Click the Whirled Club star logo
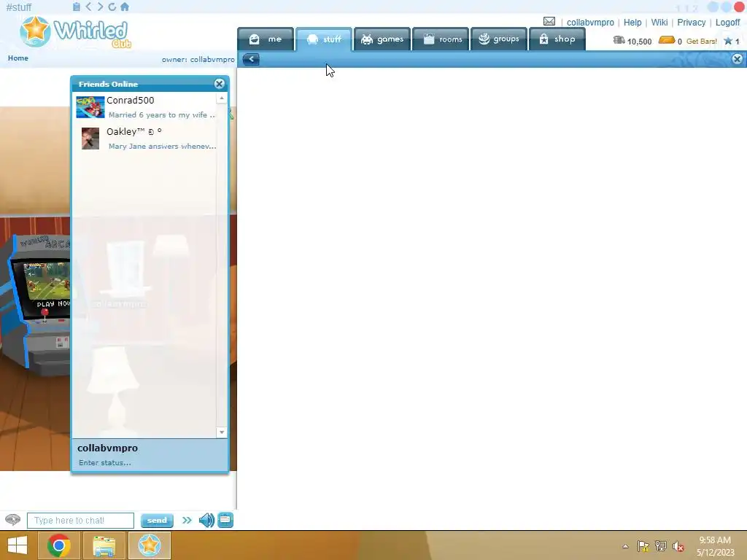The image size is (747, 560). point(35,31)
